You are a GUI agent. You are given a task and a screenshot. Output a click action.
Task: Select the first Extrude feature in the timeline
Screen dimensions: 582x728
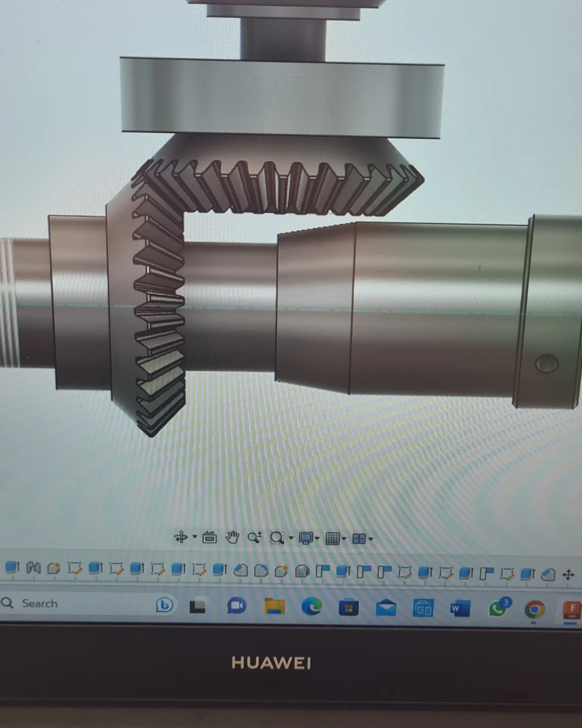tap(13, 567)
